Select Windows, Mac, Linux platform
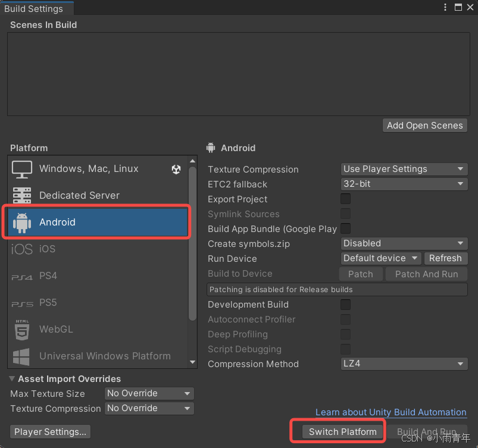This screenshot has width=478, height=448. 98,169
